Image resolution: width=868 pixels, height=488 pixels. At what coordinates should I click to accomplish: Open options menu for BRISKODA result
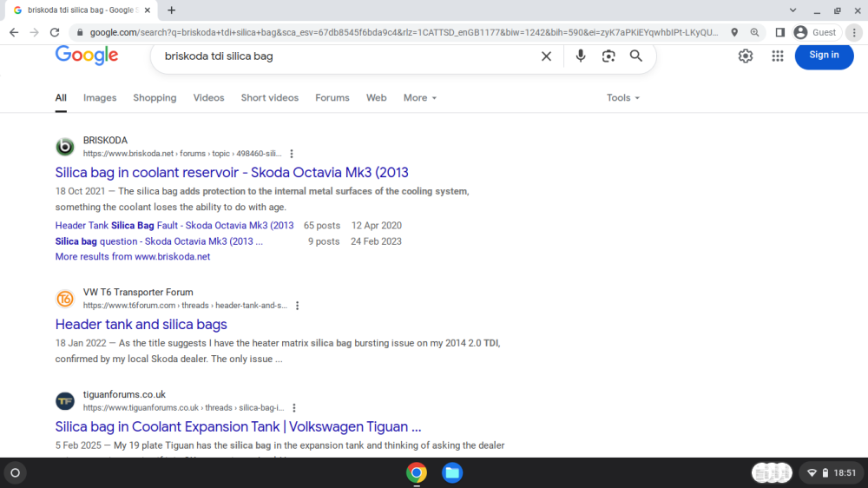(x=292, y=154)
